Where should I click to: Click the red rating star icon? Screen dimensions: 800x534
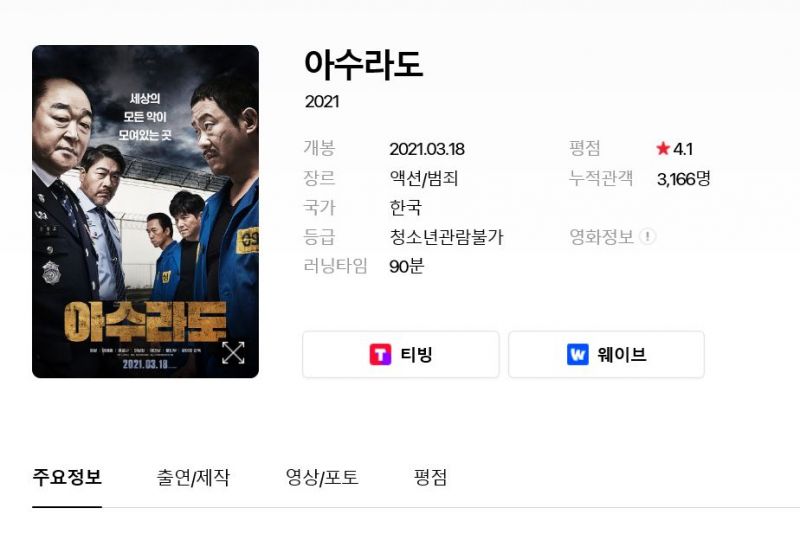tap(663, 148)
